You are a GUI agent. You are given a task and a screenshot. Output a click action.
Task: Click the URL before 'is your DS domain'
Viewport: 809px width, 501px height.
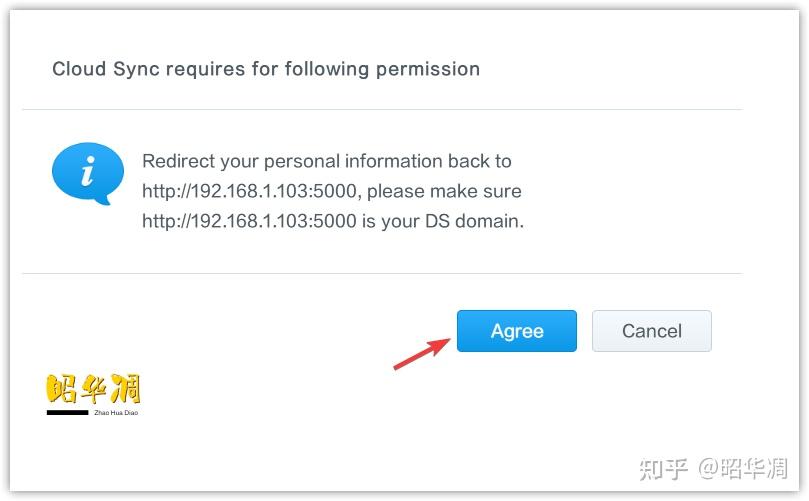click(x=249, y=221)
